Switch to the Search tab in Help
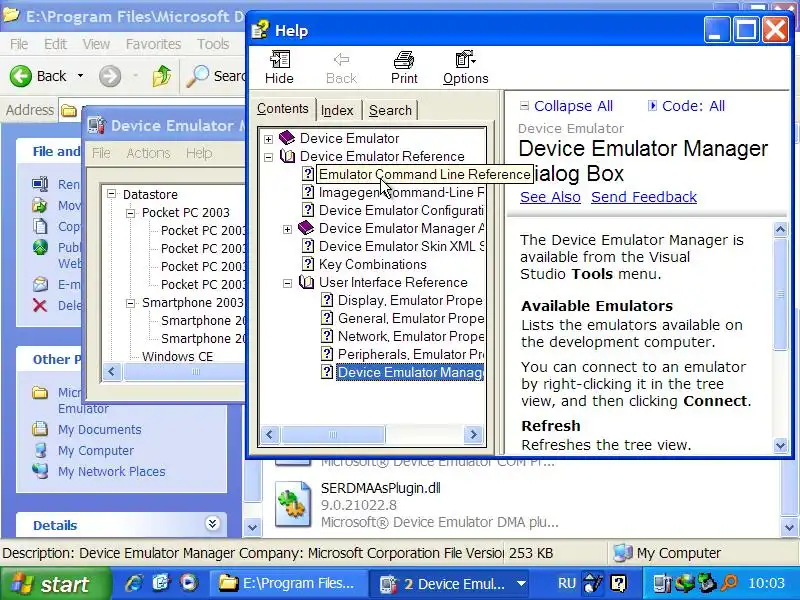Image resolution: width=800 pixels, height=600 pixels. coord(390,110)
